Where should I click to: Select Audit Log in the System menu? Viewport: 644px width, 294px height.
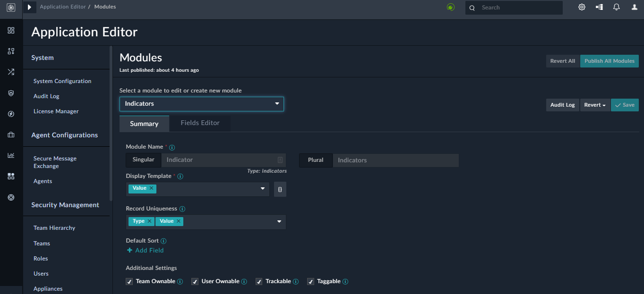(x=46, y=96)
